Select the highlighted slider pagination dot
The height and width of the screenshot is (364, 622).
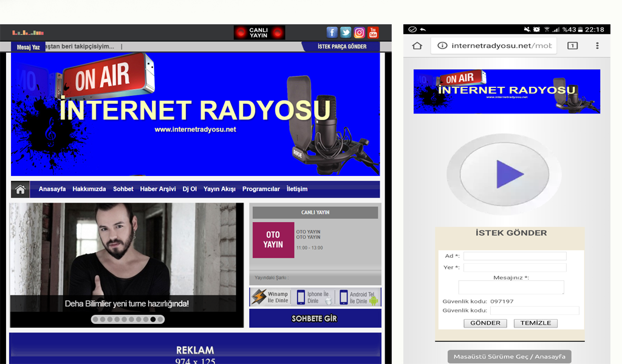pos(153,319)
